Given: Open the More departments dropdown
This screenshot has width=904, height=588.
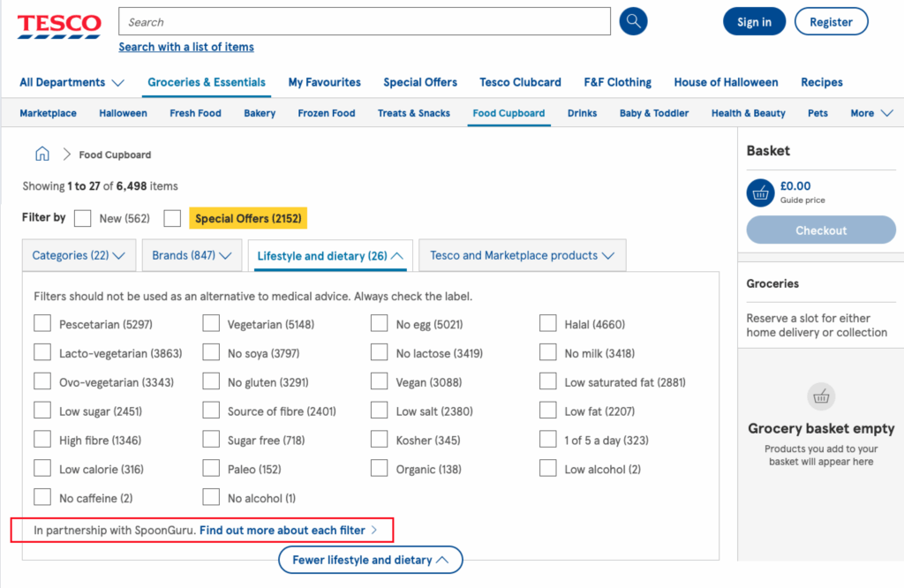Looking at the screenshot, I should tap(871, 113).
